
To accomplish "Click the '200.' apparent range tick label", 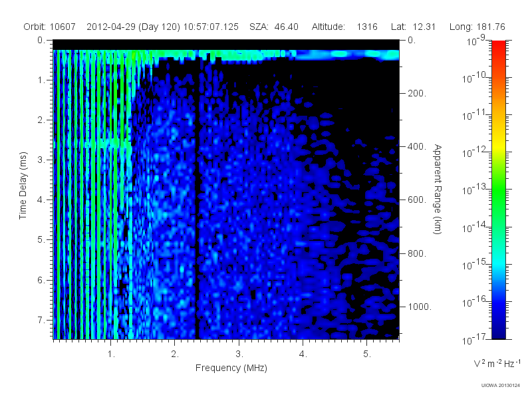I will [417, 93].
